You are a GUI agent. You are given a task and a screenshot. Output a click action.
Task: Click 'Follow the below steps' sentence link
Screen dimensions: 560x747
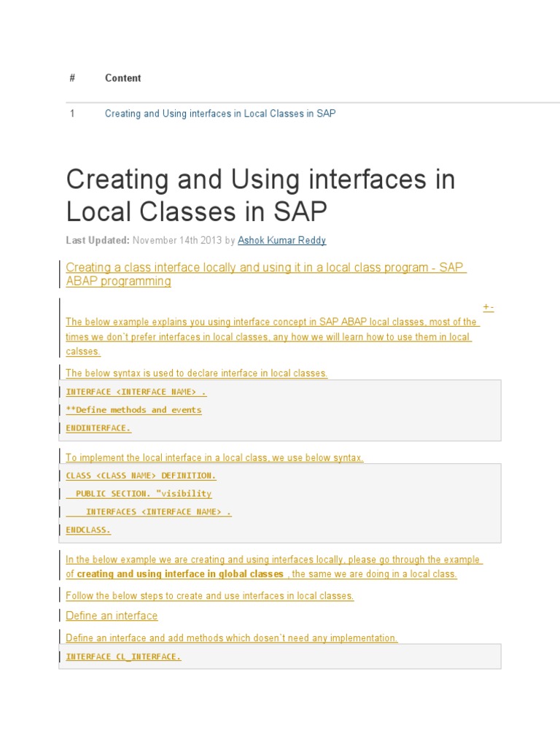(209, 596)
